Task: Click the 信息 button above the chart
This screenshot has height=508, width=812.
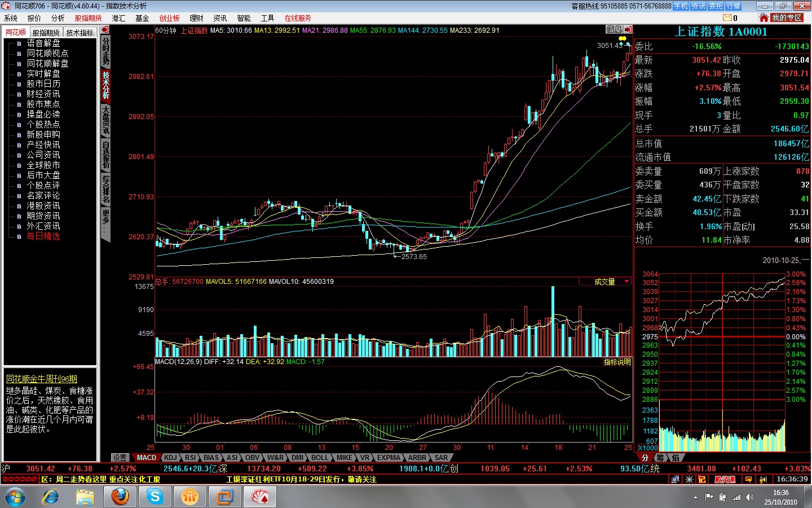Action: (614, 29)
